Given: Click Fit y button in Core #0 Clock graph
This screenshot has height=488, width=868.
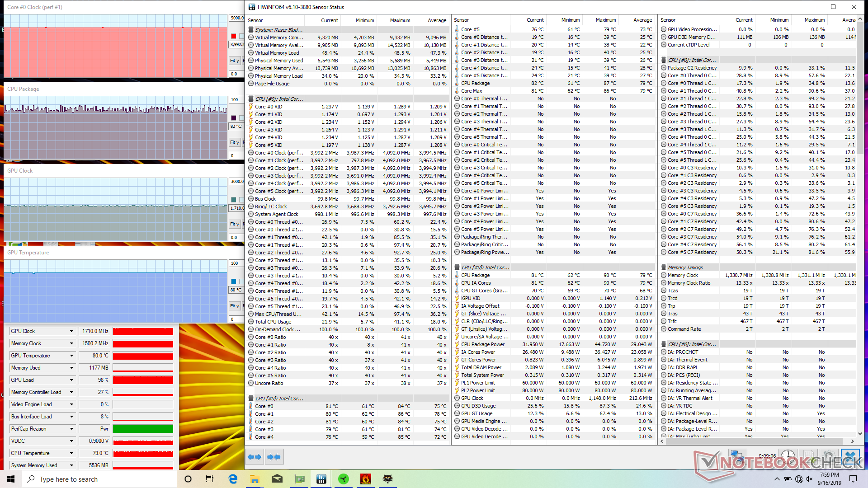Looking at the screenshot, I should (234, 61).
